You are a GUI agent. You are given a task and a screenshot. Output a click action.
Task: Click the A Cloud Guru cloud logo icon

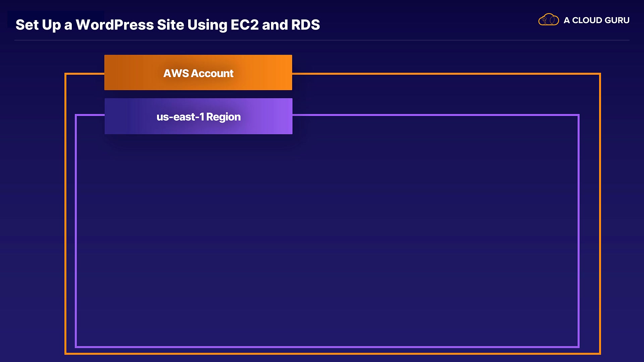548,20
